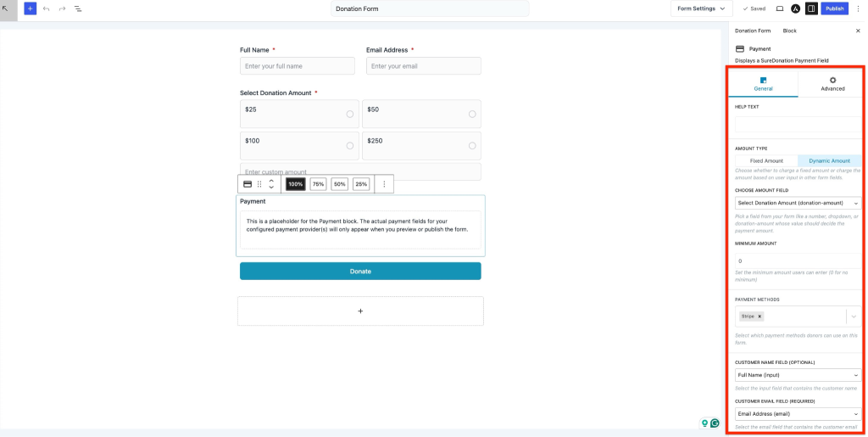Click the add block plus appender

click(360, 311)
